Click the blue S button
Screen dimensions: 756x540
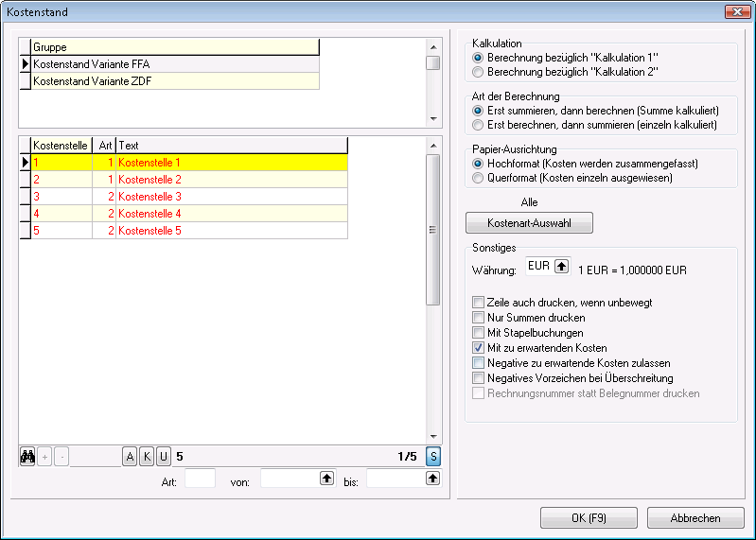tap(433, 457)
